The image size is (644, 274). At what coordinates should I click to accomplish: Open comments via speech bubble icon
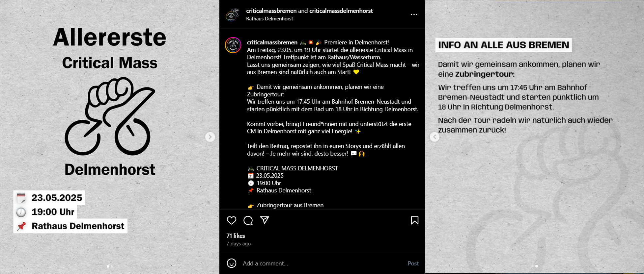pyautogui.click(x=248, y=220)
